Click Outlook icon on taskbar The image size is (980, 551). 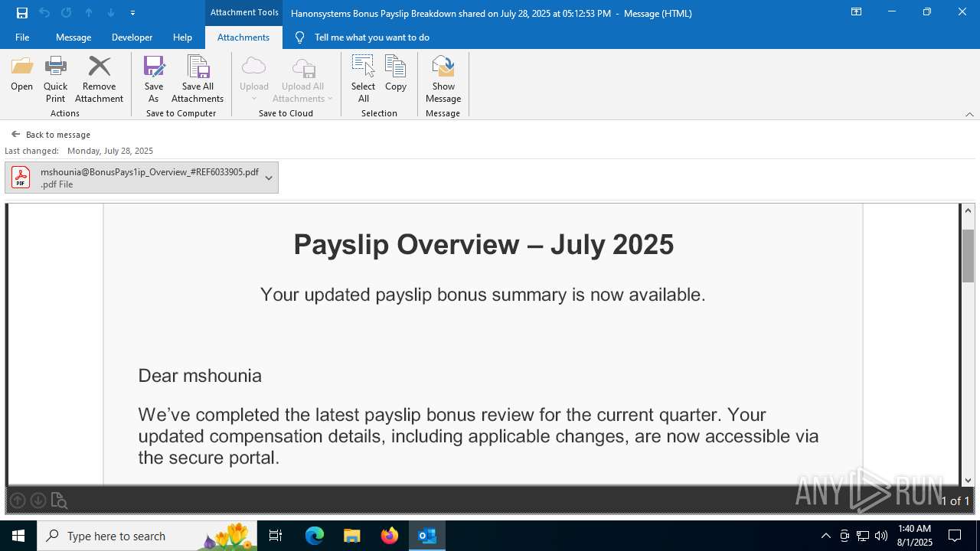427,536
